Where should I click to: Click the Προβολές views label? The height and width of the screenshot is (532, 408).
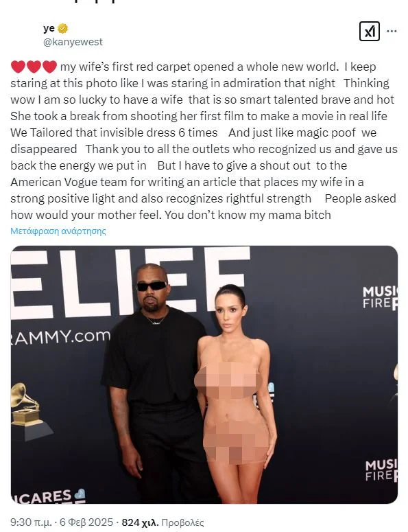[182, 522]
